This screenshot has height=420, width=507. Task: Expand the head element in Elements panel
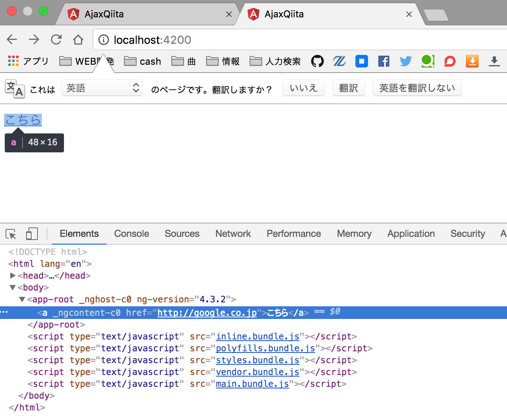(13, 276)
